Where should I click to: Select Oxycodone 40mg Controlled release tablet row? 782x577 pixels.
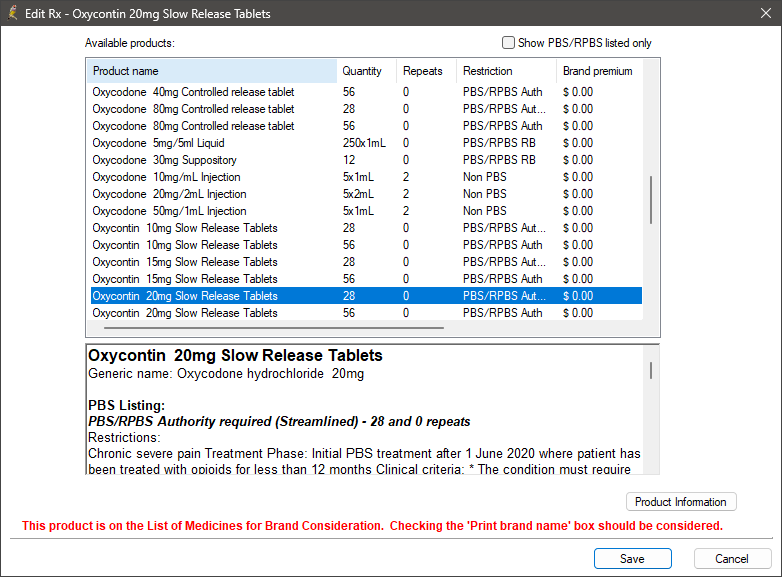(x=366, y=92)
